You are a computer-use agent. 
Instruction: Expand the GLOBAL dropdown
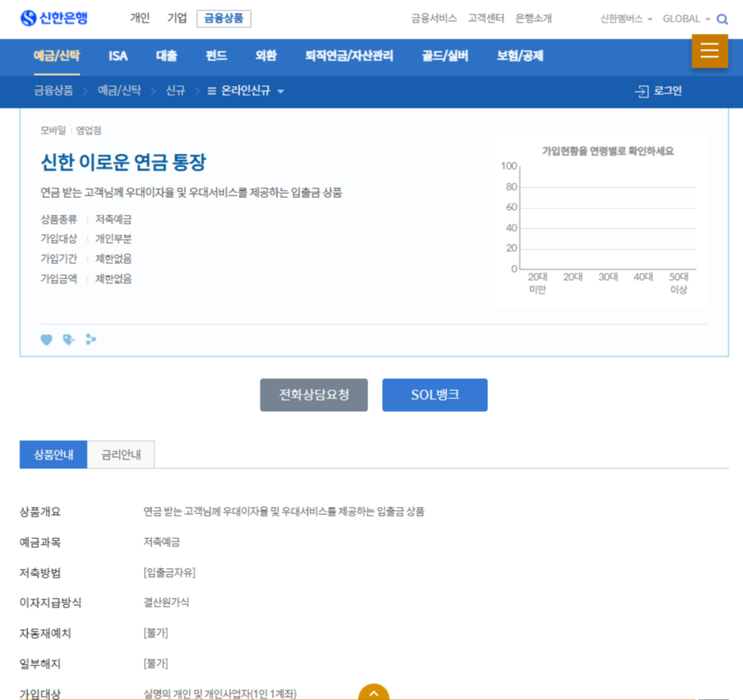point(686,19)
